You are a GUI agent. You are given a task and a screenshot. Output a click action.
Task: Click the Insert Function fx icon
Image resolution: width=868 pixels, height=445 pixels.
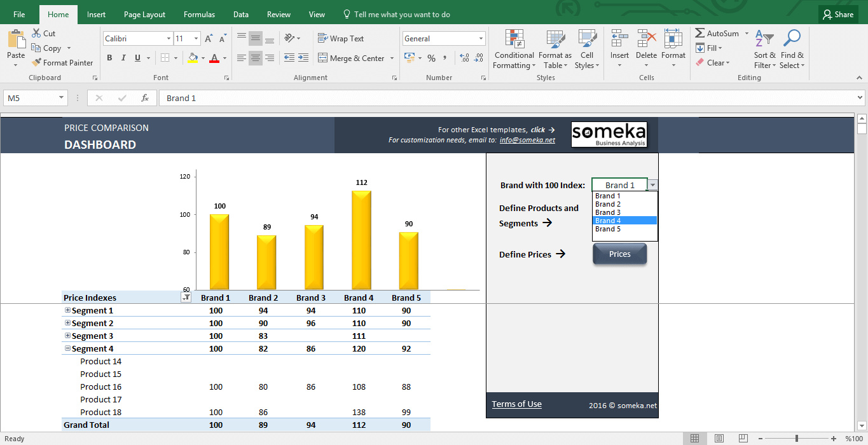click(x=145, y=98)
